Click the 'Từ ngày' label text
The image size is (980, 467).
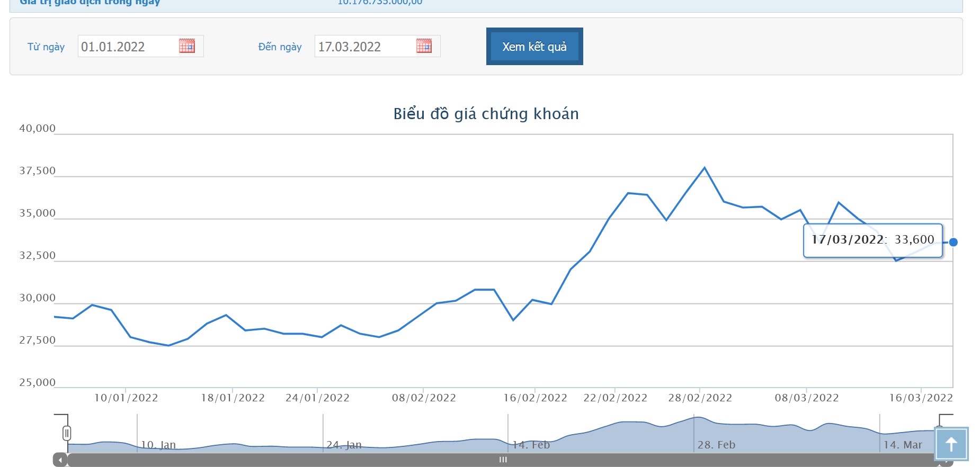point(46,47)
